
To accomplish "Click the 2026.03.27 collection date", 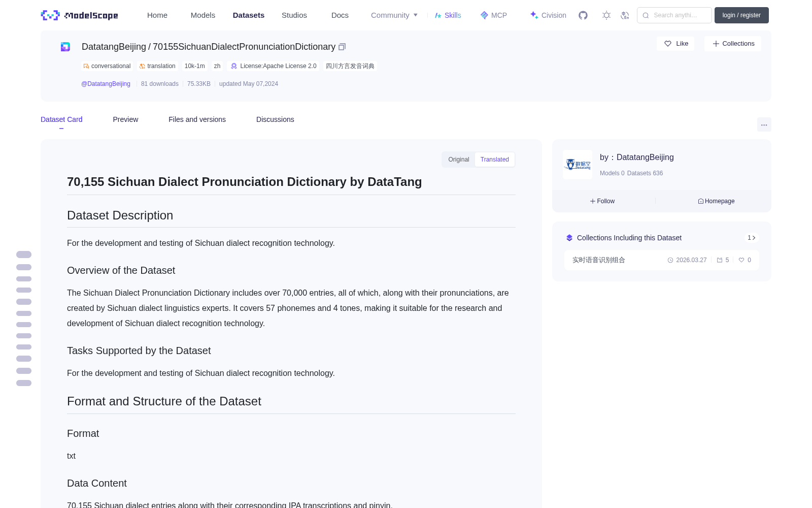I will point(687,260).
